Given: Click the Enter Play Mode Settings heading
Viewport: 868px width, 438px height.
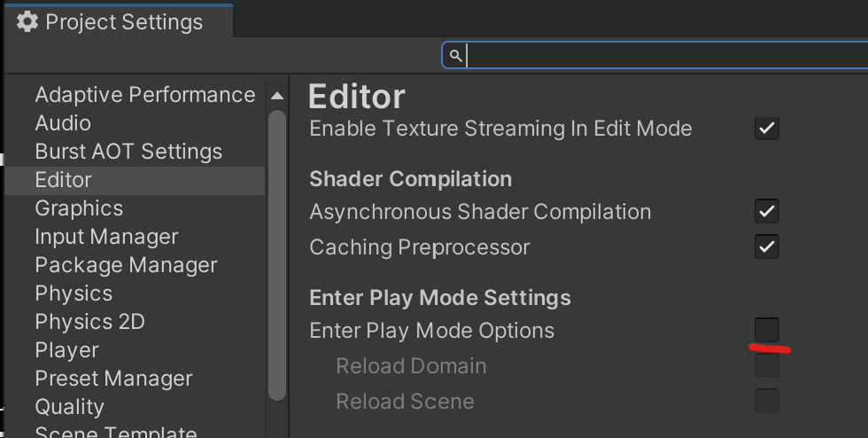Looking at the screenshot, I should point(440,298).
